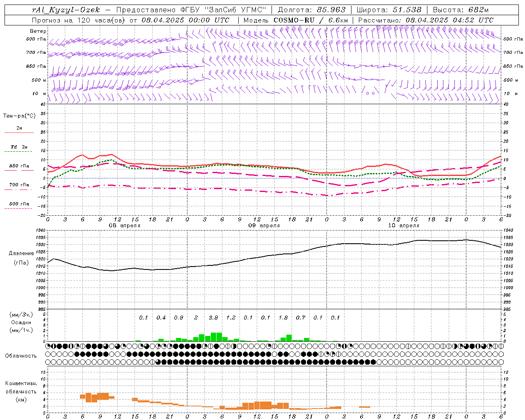Click the (км) unit of convective cloudiness
Image resolution: width=525 pixels, height=420 pixels.
point(21,400)
